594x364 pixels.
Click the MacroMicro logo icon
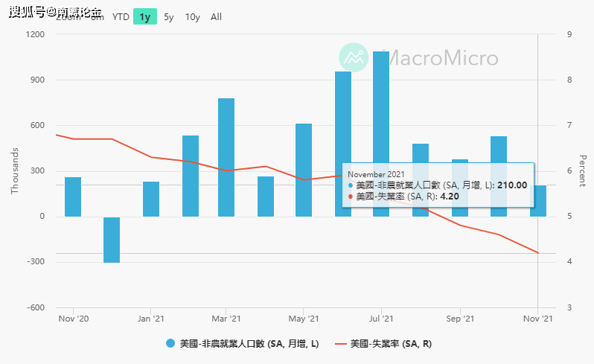(354, 57)
